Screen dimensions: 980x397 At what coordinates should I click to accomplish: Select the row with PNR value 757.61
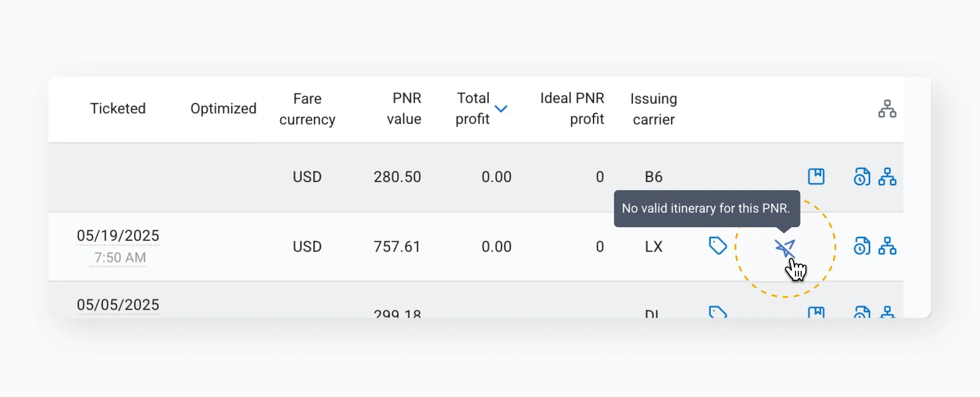pyautogui.click(x=397, y=246)
